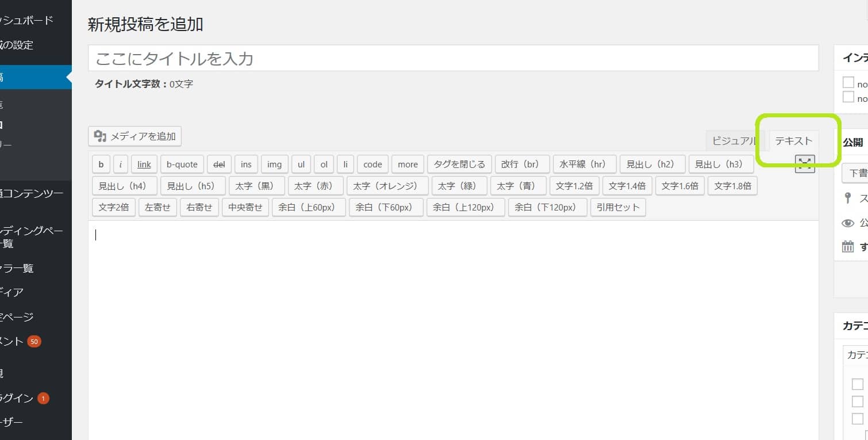Screen dimensions: 868x440
Task: Insert quote set with 引用セット button
Action: 618,207
